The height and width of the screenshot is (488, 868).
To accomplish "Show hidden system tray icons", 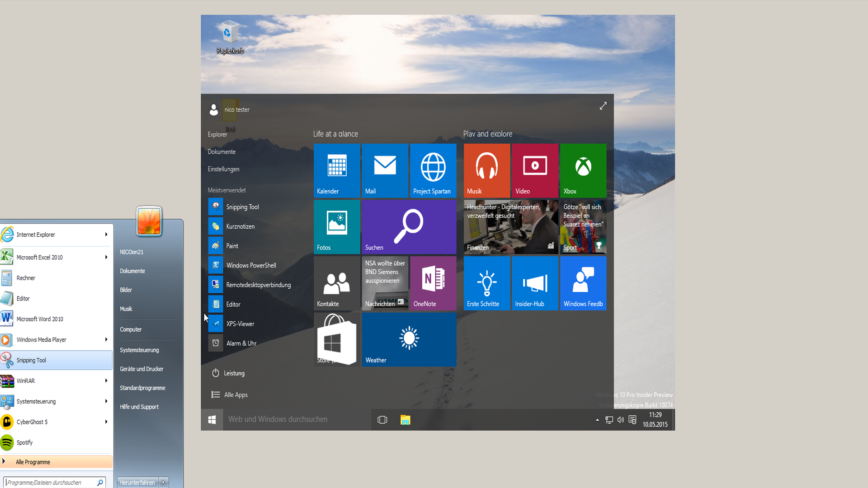I will (597, 420).
